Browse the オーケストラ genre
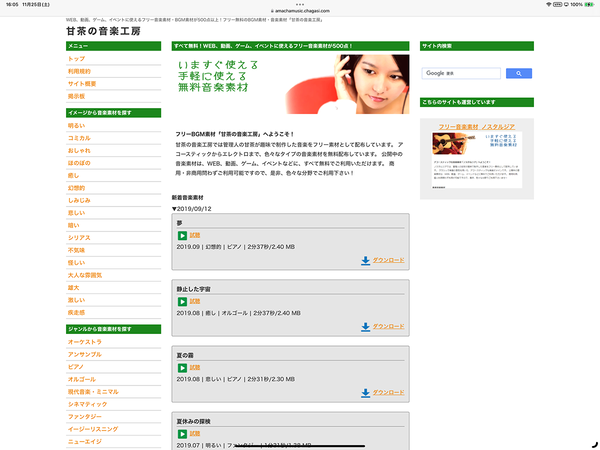This screenshot has width=600, height=450. pyautogui.click(x=85, y=342)
